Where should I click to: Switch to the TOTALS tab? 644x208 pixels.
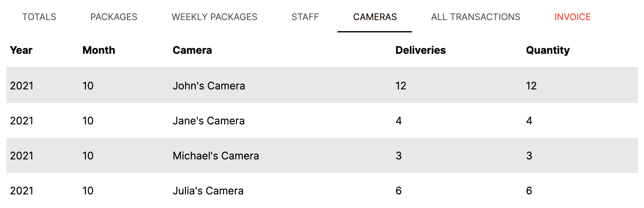pos(39,17)
